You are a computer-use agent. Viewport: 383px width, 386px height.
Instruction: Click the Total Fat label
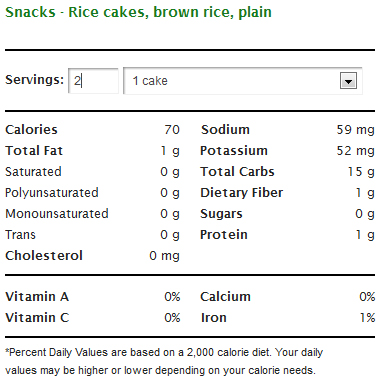tap(34, 150)
